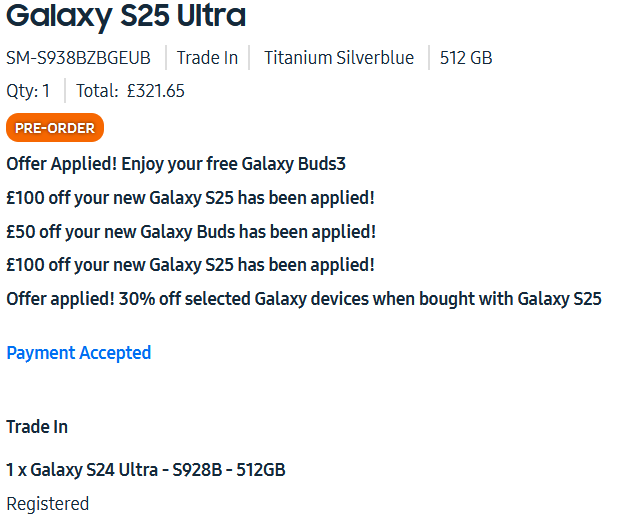617x518 pixels.
Task: Click the £100 off line directly above the 30% offer
Action: 190,265
